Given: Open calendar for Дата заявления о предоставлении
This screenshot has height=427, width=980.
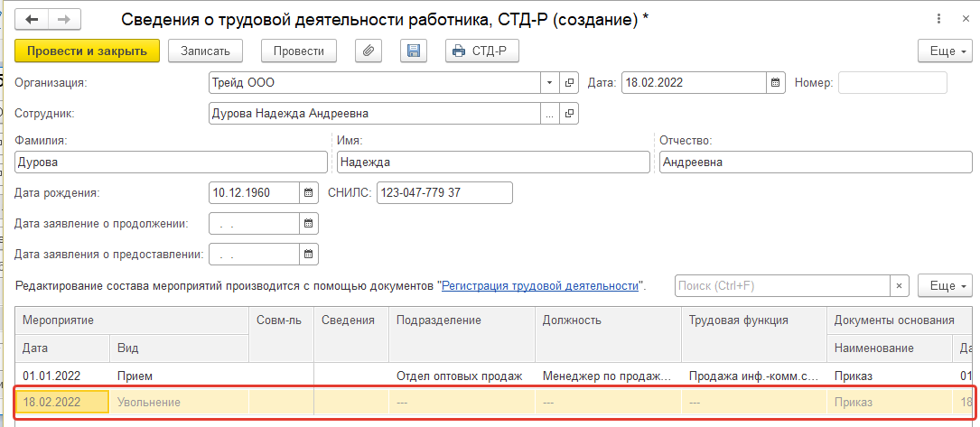Looking at the screenshot, I should (308, 255).
